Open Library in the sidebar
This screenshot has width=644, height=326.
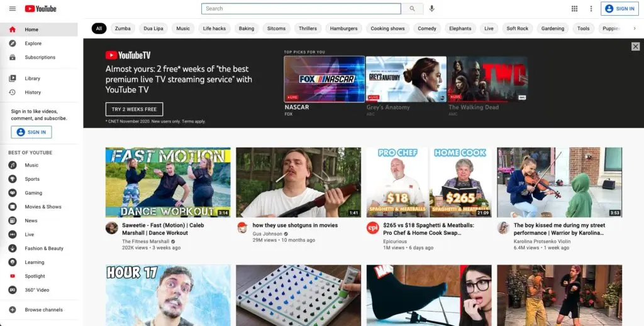pos(32,79)
